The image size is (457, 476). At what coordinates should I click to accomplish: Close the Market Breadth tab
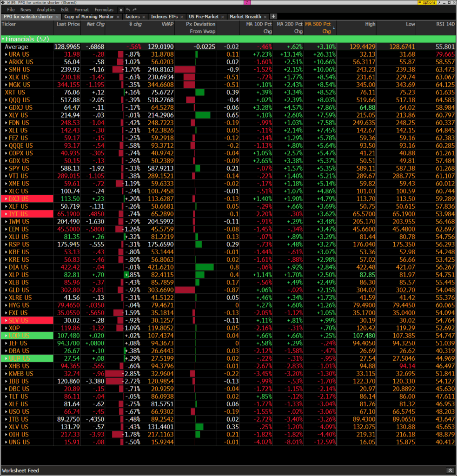tap(265, 17)
